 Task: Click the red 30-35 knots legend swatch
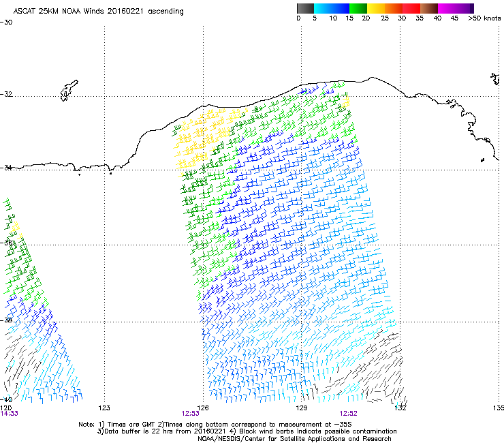tap(411, 8)
